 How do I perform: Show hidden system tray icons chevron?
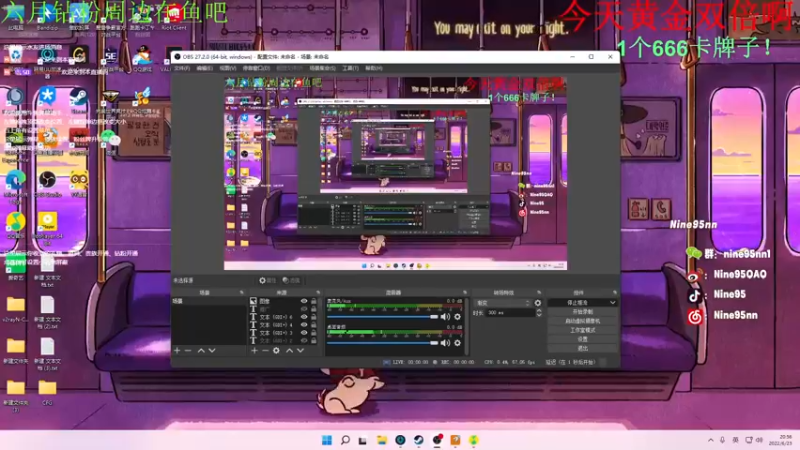point(711,440)
